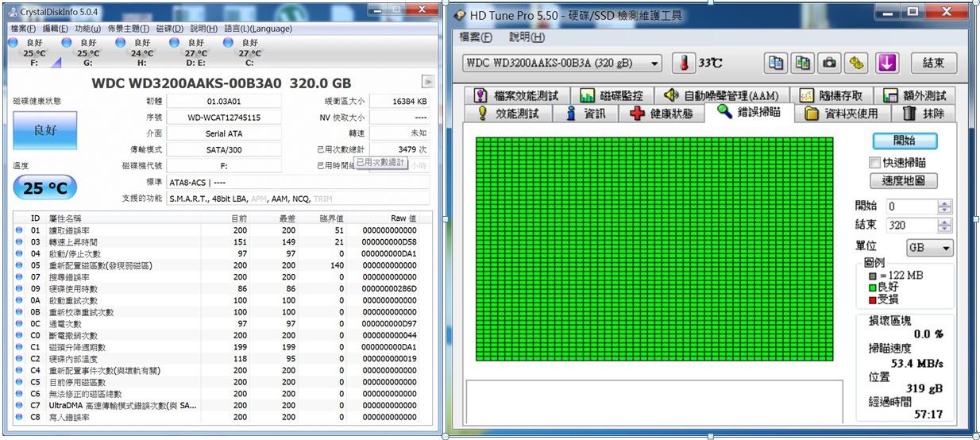Switch to 磁碟監控 tab
Viewport: 980px width, 440px height.
click(612, 95)
